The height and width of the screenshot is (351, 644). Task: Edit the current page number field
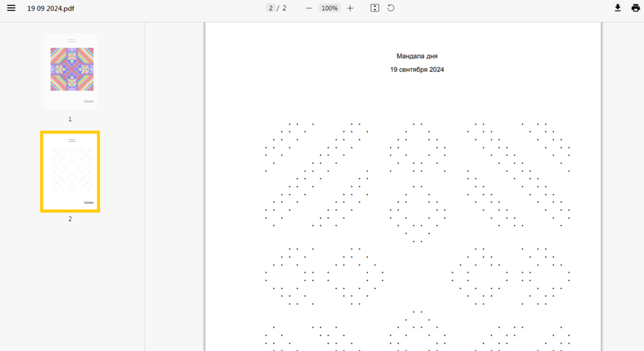[271, 8]
